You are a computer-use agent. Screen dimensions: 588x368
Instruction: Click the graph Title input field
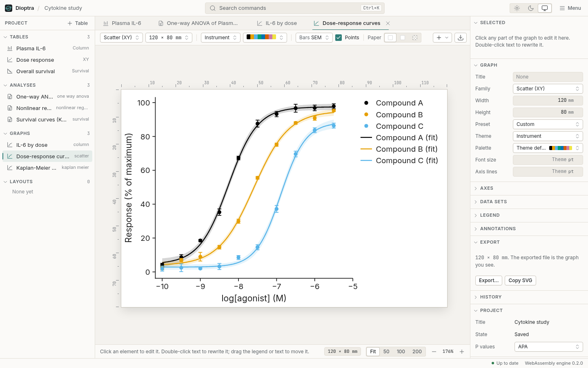pos(548,77)
